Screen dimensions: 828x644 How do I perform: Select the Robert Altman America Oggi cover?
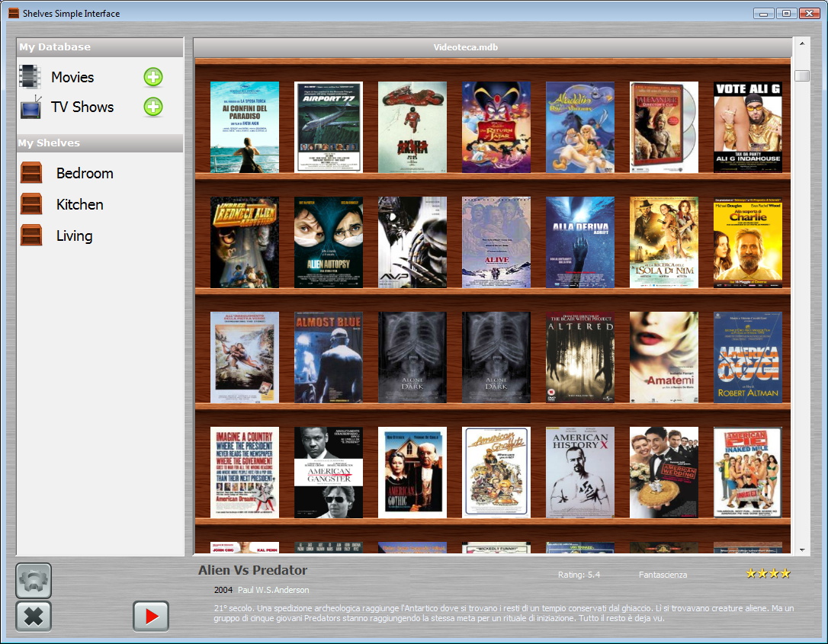point(748,357)
